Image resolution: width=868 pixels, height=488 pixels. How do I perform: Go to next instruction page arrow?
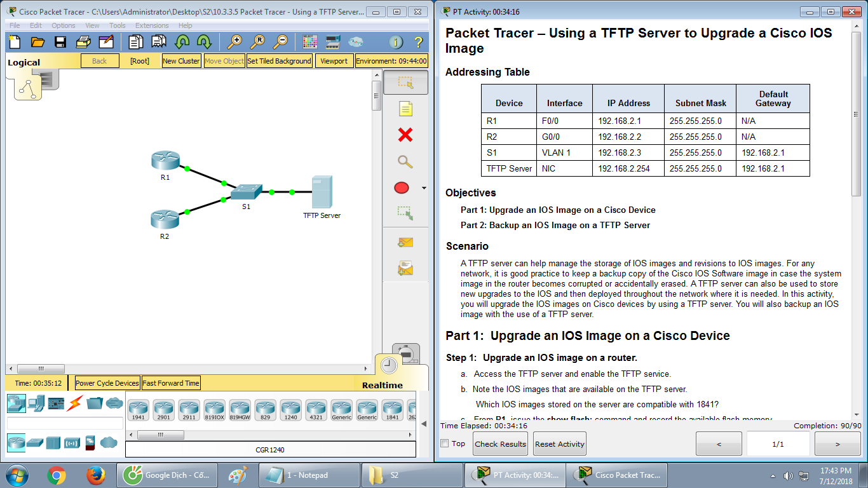pos(837,444)
